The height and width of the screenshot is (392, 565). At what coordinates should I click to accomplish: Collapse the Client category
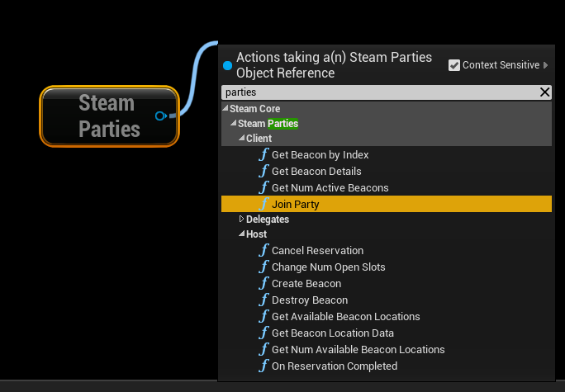(241, 139)
